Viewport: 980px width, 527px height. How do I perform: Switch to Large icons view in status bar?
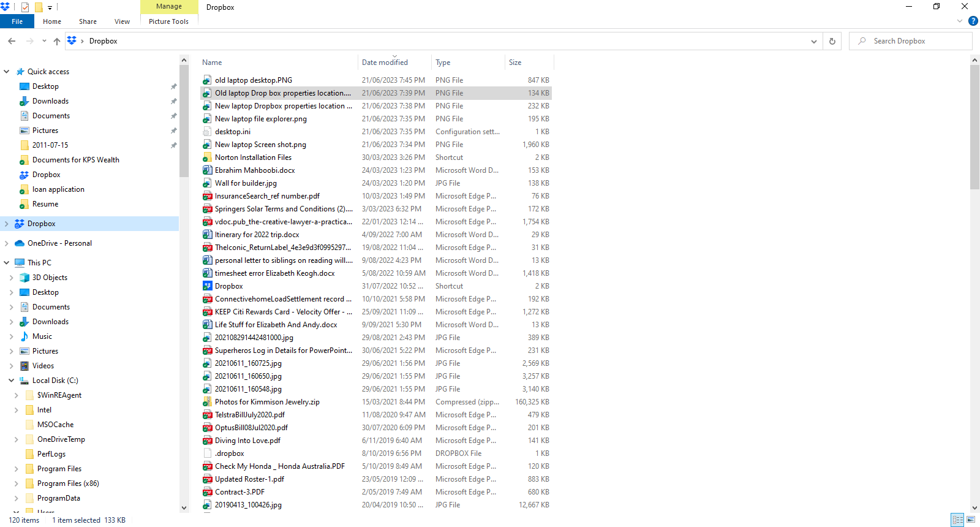pos(971,520)
